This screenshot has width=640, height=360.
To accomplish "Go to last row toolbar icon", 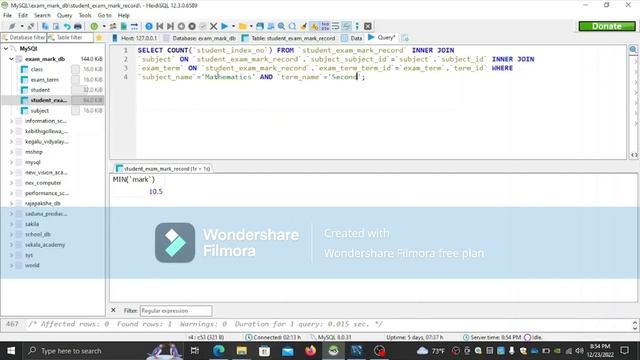I will (x=171, y=26).
